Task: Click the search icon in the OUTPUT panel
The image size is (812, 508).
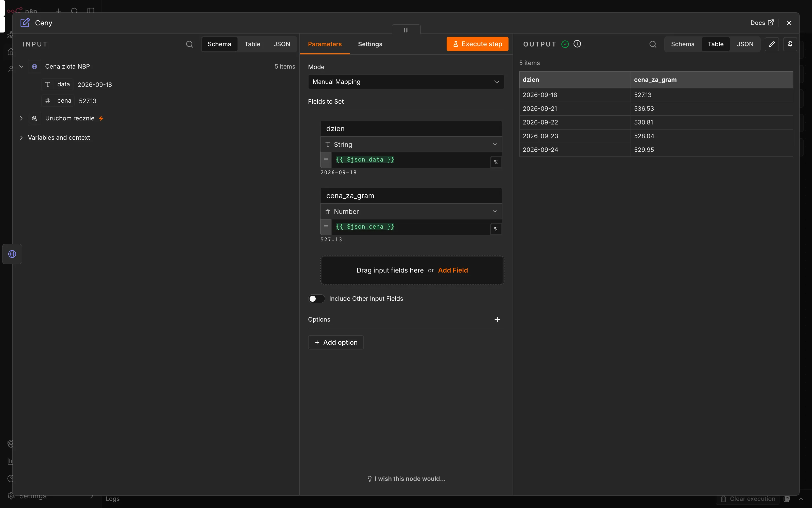Action: coord(653,44)
